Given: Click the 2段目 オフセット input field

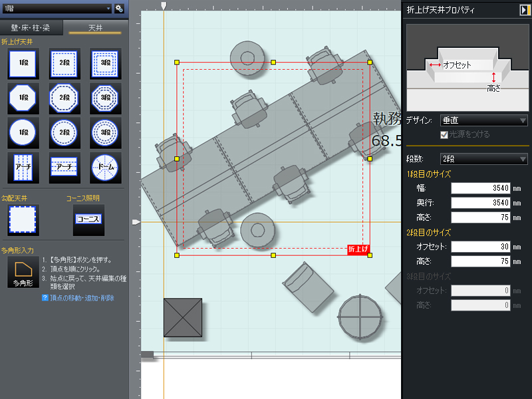Looking at the screenshot, I should coord(481,247).
